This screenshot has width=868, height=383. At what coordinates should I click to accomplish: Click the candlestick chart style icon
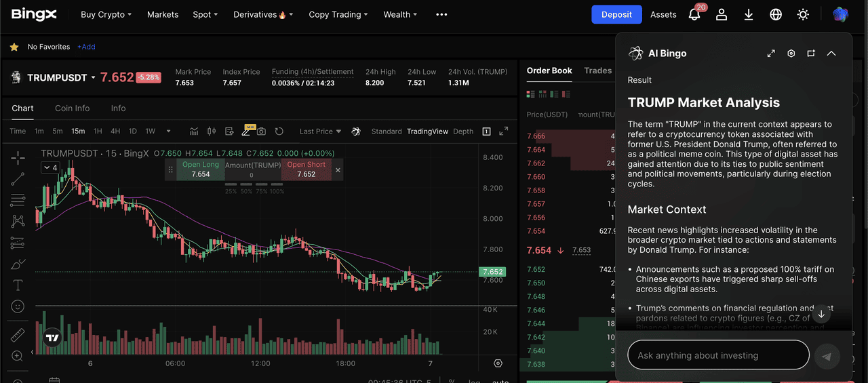point(211,132)
